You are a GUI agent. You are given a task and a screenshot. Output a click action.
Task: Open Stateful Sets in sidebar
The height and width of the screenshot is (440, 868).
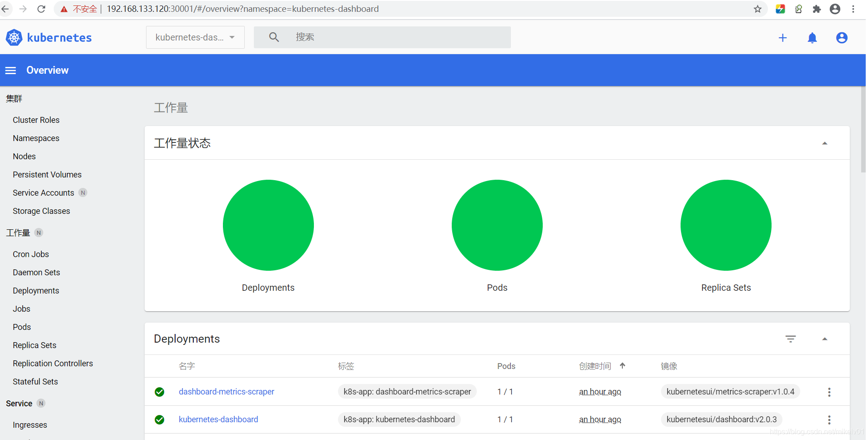coord(35,382)
